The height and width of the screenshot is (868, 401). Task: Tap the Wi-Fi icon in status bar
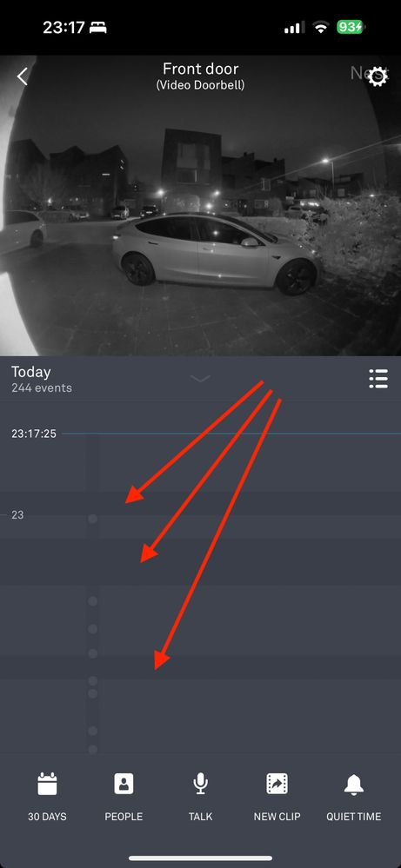click(321, 27)
